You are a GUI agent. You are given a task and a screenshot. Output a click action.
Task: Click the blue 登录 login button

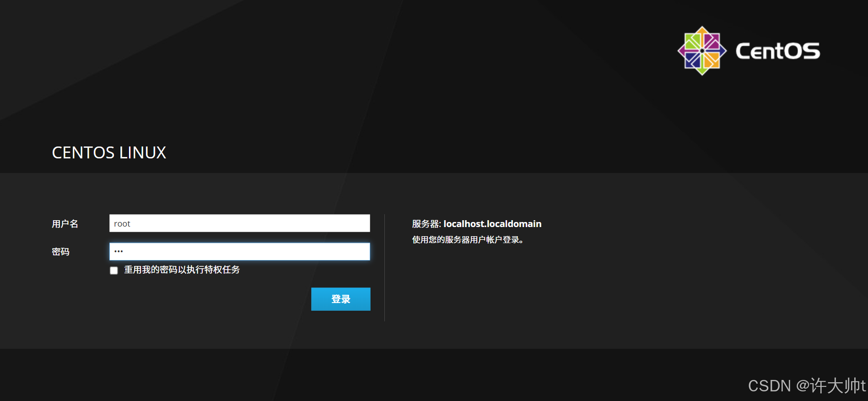point(341,299)
